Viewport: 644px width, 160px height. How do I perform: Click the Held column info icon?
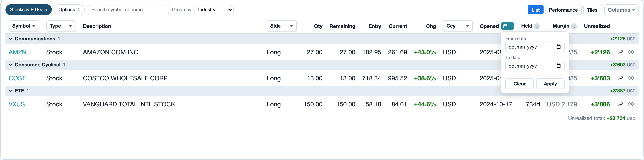coord(537,26)
